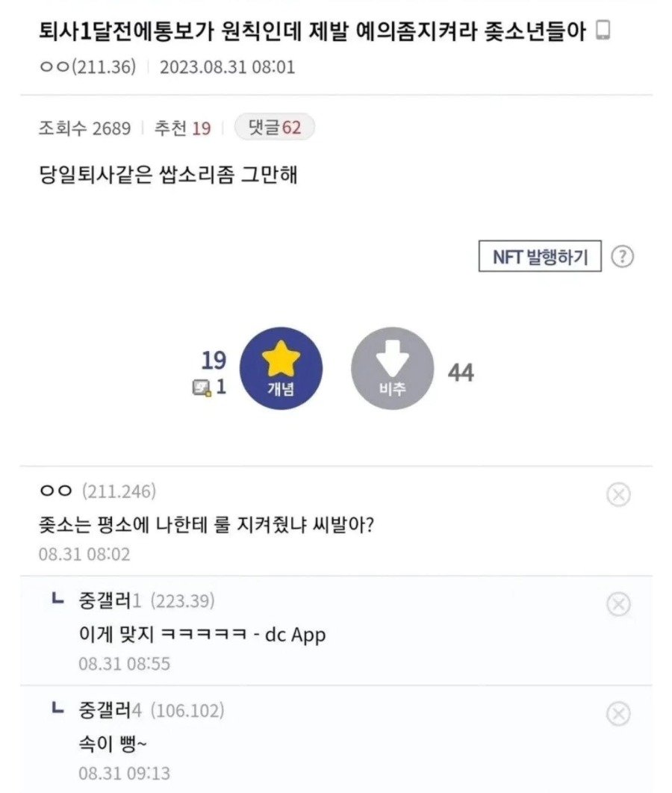This screenshot has height=793, width=672.
Task: Select commenter ㅇㅇ (211.246) nickname
Action: pyautogui.click(x=97, y=491)
